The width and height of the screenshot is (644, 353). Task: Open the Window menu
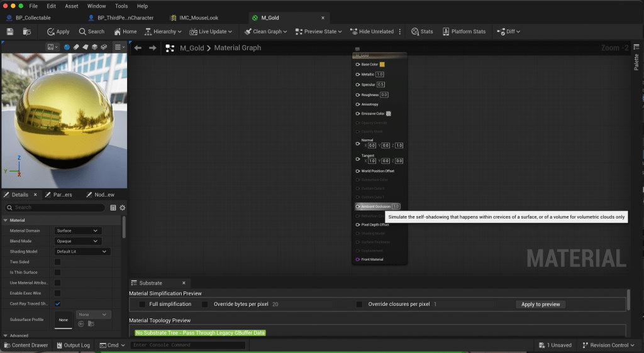(96, 6)
